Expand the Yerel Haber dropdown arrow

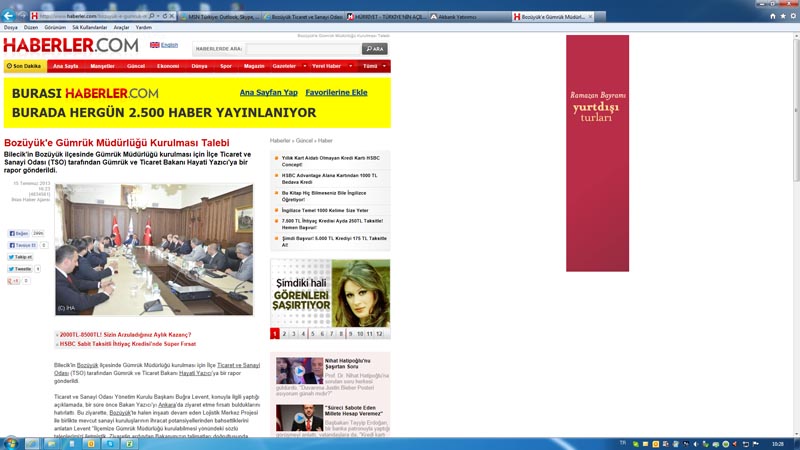351,66
